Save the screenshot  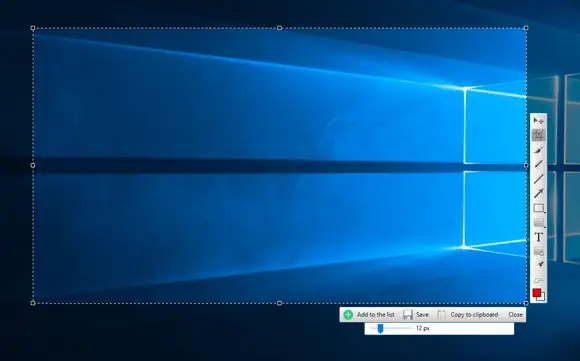415,315
